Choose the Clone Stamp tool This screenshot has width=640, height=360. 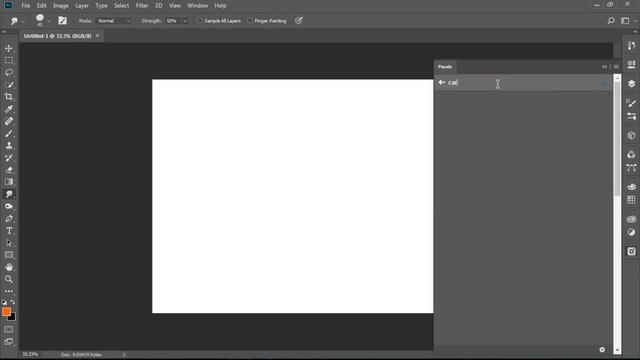tap(9, 146)
